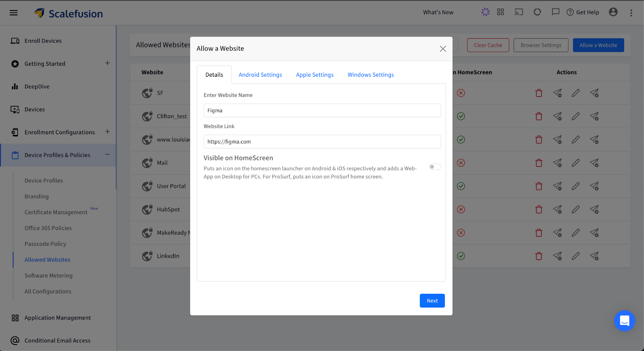
Task: Click the cast screen icon in header
Action: coord(519,12)
